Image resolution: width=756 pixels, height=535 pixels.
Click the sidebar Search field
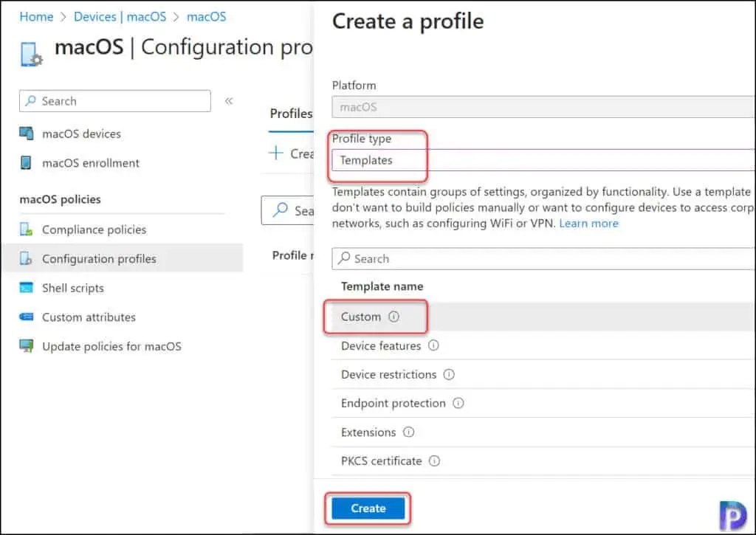[115, 101]
